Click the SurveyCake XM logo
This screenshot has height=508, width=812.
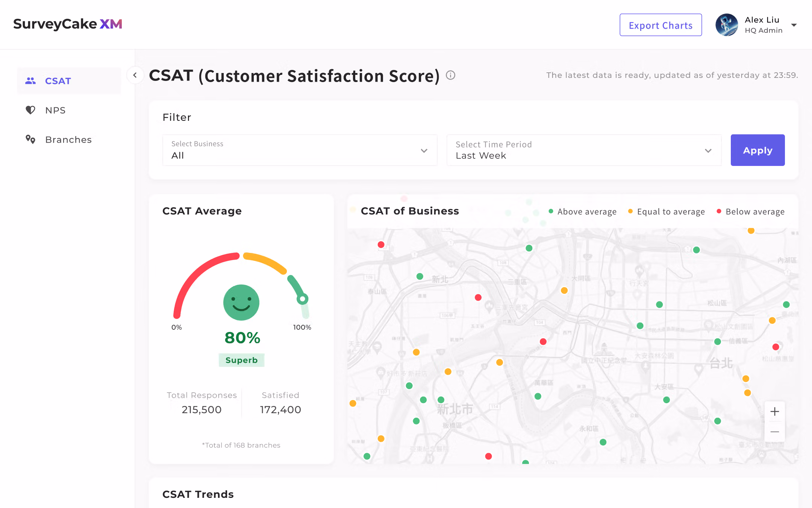point(68,24)
